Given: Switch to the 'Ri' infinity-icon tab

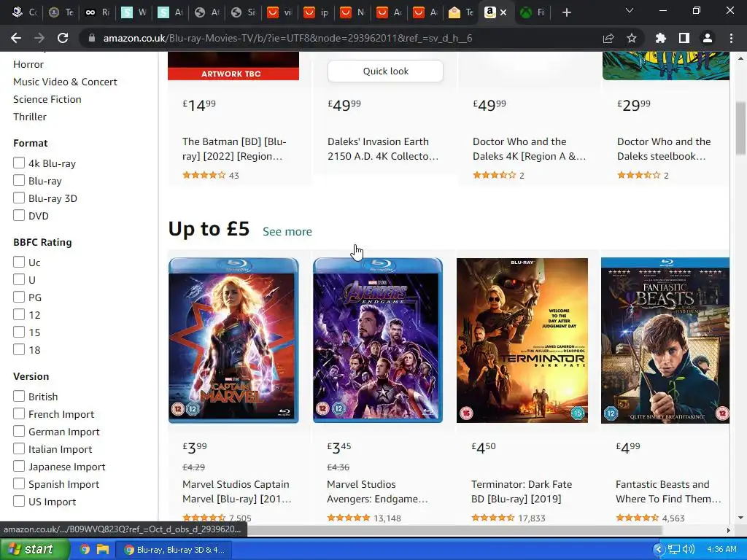Looking at the screenshot, I should (97, 12).
